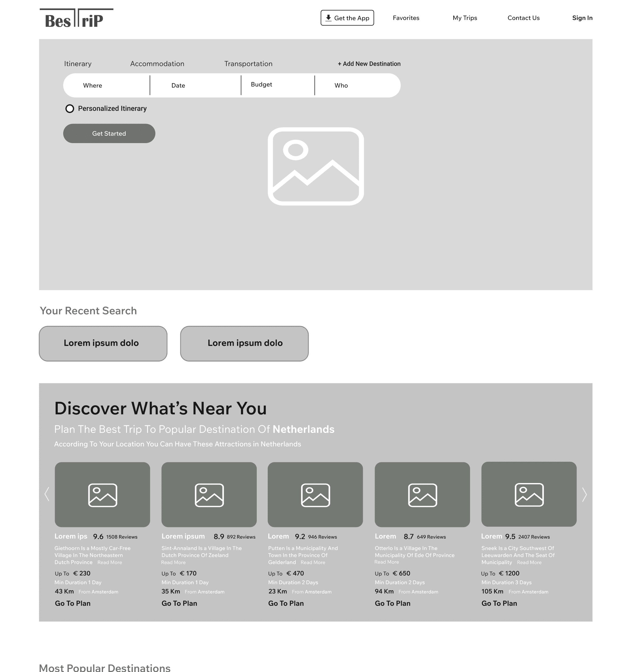
Task: Open the Sneek card image thumbnail
Action: 528,495
